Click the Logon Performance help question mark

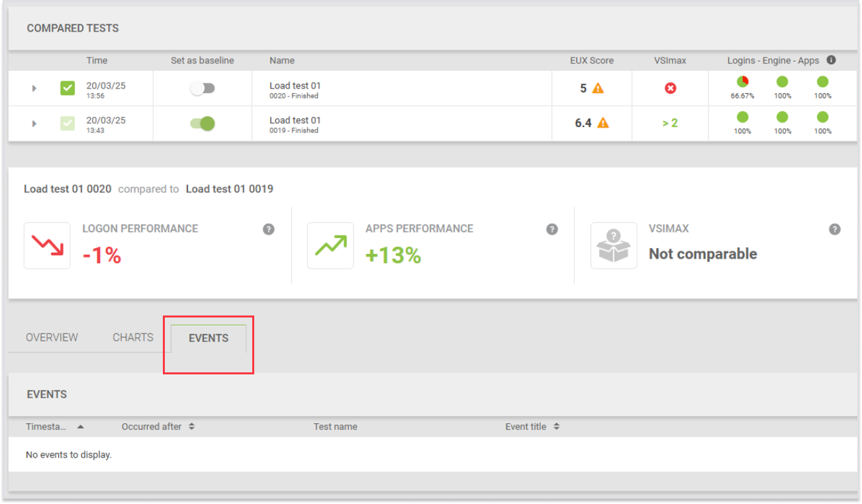268,230
